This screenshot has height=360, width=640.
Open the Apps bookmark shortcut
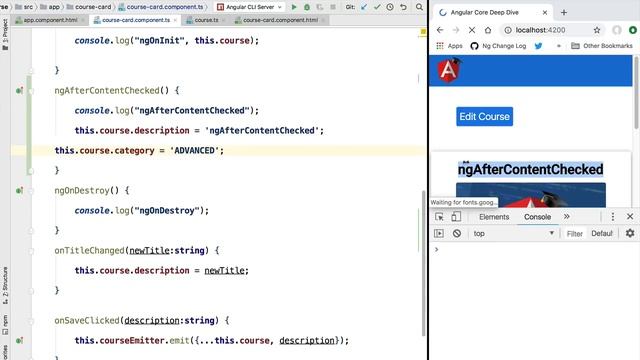tap(449, 46)
